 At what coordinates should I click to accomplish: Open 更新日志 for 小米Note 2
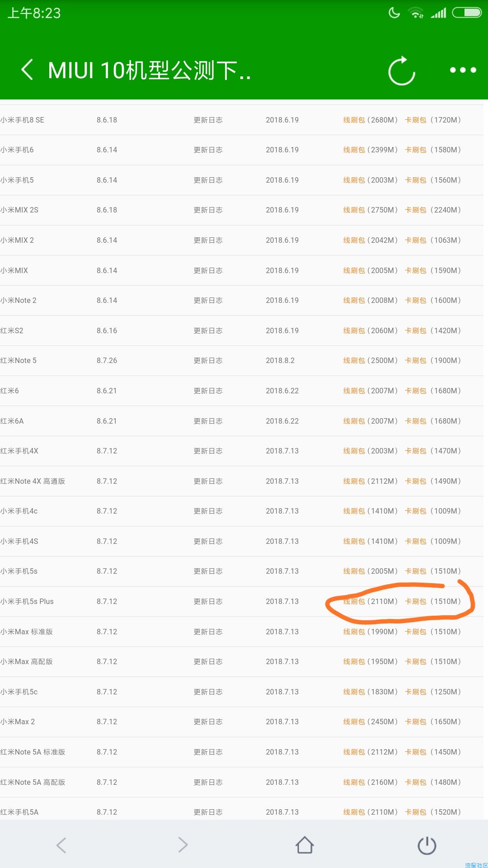tap(208, 300)
